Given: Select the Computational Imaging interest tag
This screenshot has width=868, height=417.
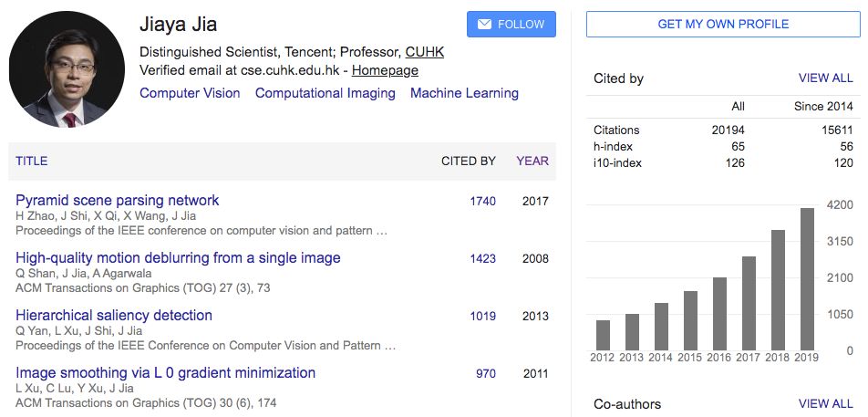Looking at the screenshot, I should coord(325,93).
